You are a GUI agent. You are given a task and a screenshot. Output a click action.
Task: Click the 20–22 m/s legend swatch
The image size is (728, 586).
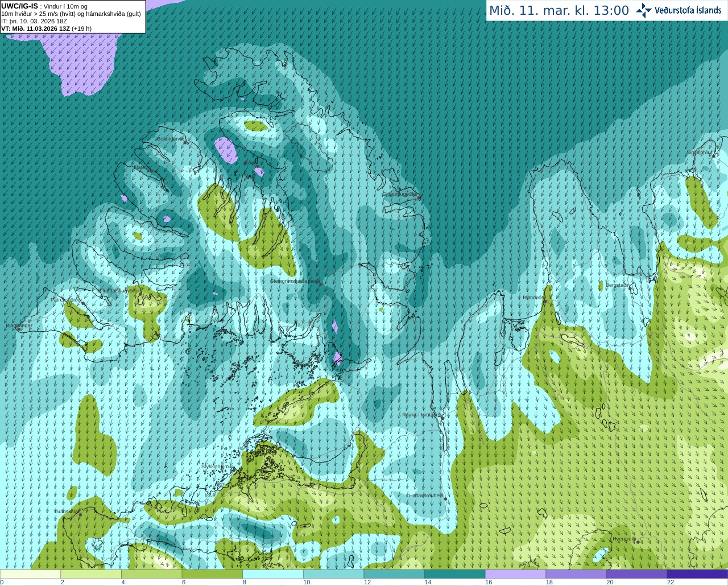[636, 574]
